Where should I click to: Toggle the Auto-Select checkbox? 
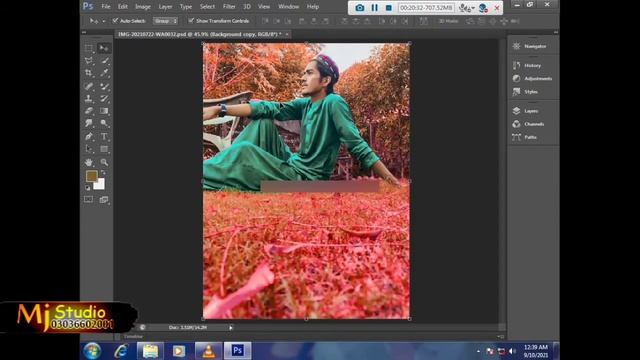[115, 20]
